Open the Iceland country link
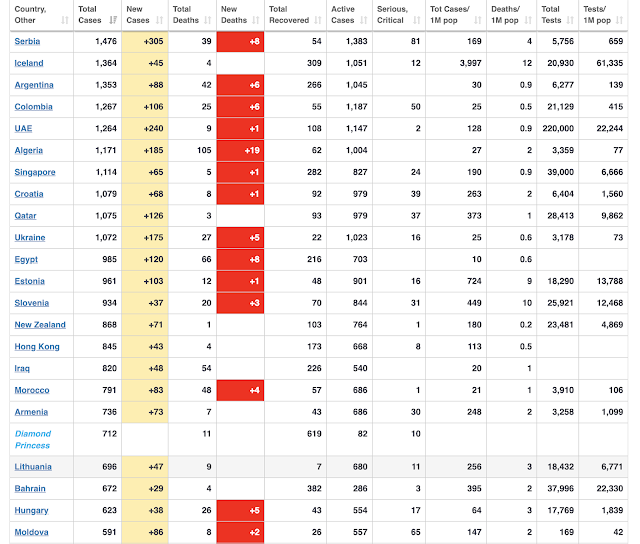Image resolution: width=640 pixels, height=544 pixels. click(x=29, y=63)
